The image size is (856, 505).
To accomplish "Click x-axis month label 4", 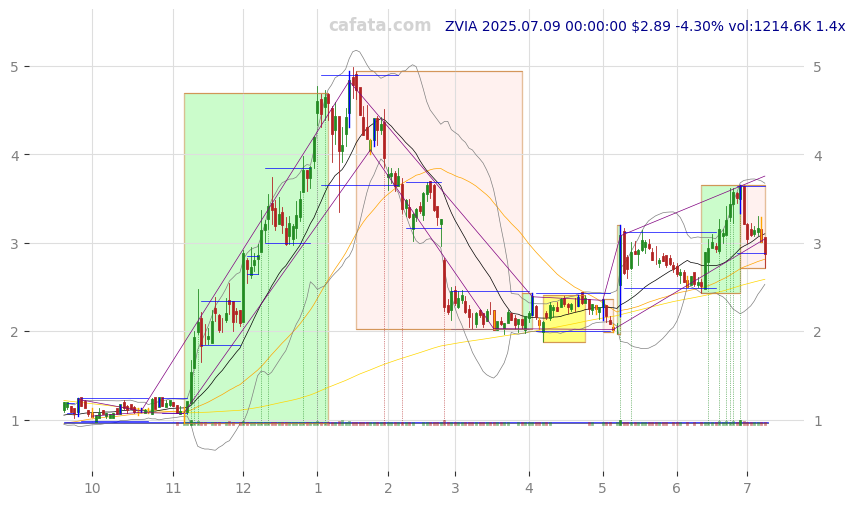I will click(529, 488).
